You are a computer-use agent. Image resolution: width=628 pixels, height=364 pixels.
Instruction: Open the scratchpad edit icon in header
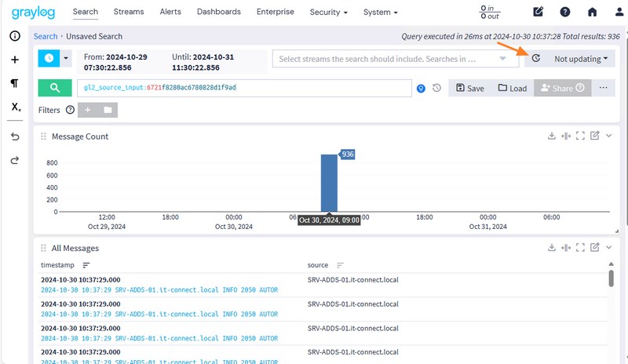coord(539,13)
